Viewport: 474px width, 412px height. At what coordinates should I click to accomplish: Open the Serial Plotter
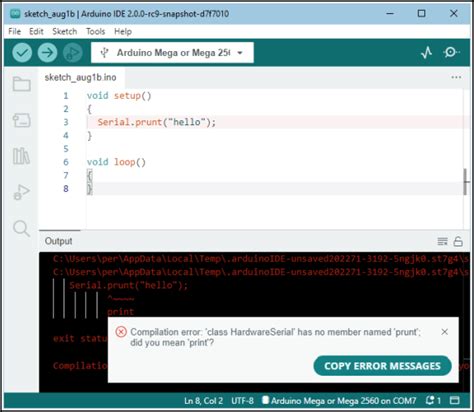[x=426, y=53]
